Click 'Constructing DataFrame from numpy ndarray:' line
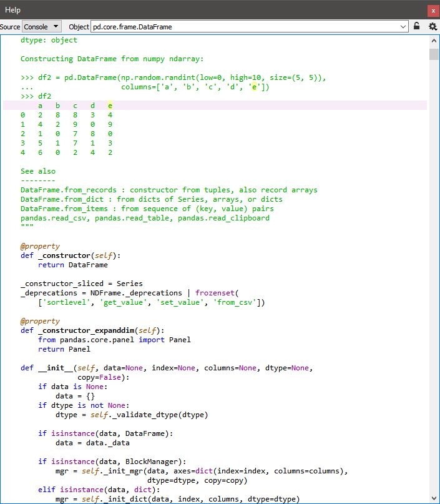Screen dimensions: 440x504 (112, 59)
